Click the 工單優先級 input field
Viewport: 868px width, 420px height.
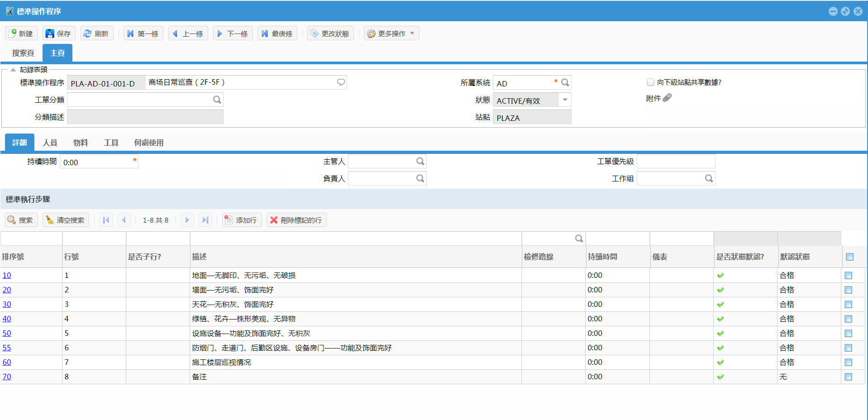(x=676, y=161)
